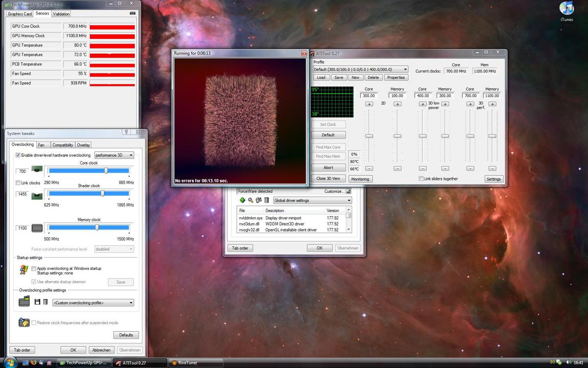The image size is (588, 368).
Task: Click the Customize arrow icon next to ForceWare detected
Action: (x=348, y=191)
